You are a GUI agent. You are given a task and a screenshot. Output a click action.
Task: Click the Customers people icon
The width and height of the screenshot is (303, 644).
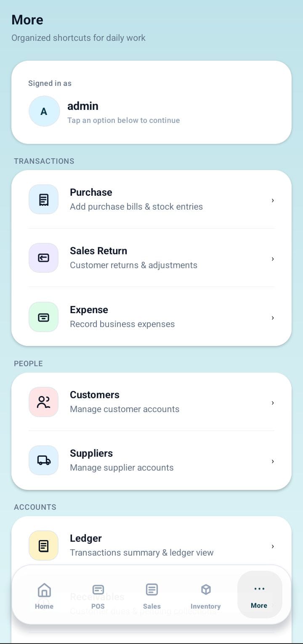43,402
